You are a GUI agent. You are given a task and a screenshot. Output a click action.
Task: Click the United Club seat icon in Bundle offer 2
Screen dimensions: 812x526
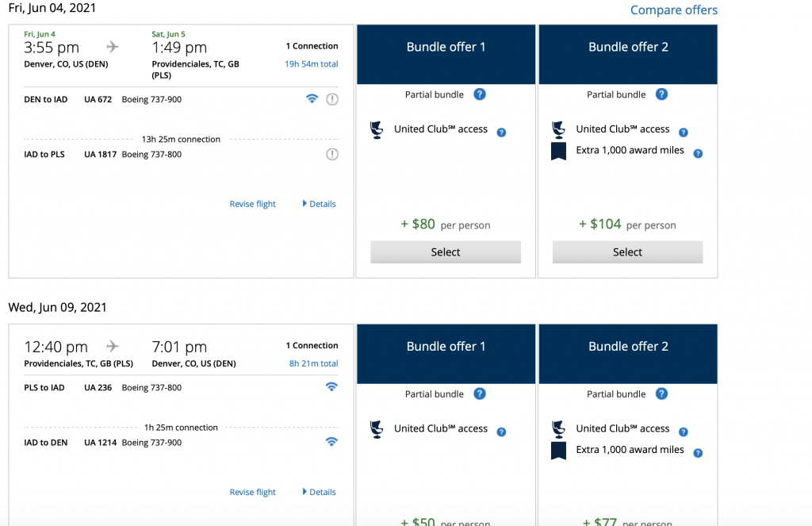pyautogui.click(x=557, y=129)
